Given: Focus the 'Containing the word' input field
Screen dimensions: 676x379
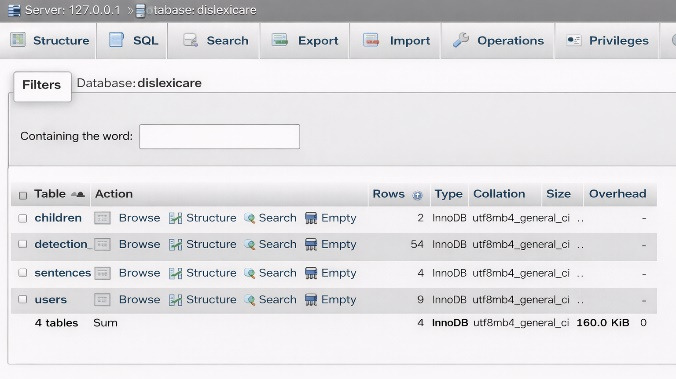Looking at the screenshot, I should tap(219, 137).
